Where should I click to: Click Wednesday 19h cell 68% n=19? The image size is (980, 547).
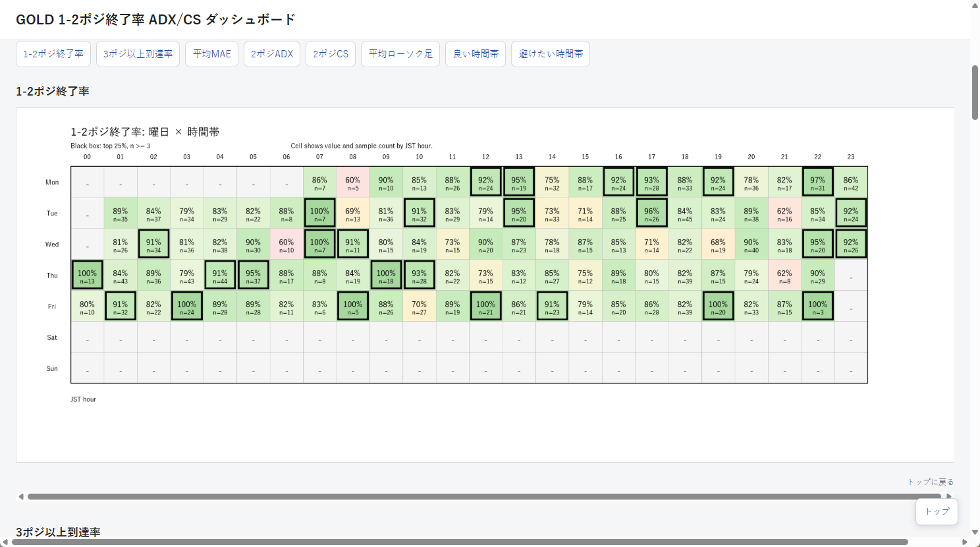tap(718, 245)
